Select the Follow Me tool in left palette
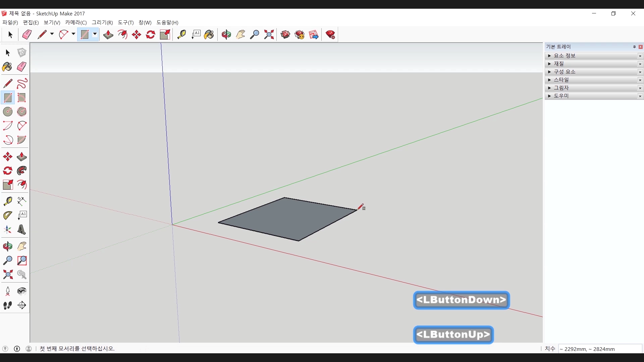The width and height of the screenshot is (644, 362). pos(22,171)
